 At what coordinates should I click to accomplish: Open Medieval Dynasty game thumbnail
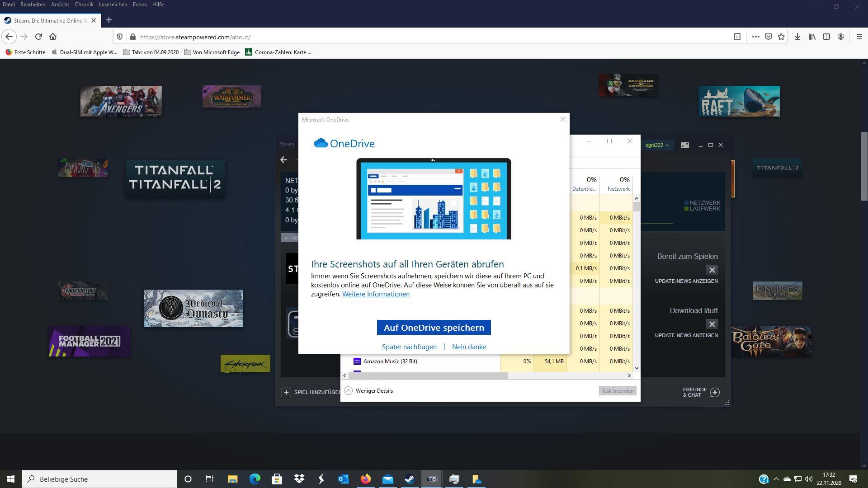coord(193,309)
